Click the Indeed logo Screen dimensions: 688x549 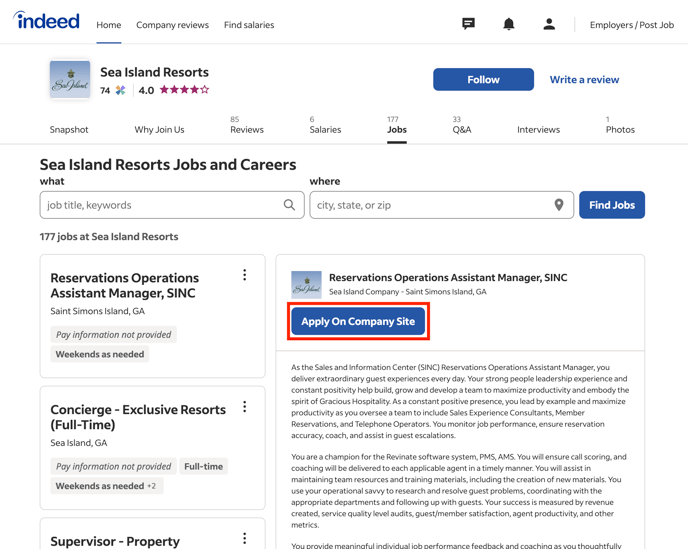[x=47, y=21]
